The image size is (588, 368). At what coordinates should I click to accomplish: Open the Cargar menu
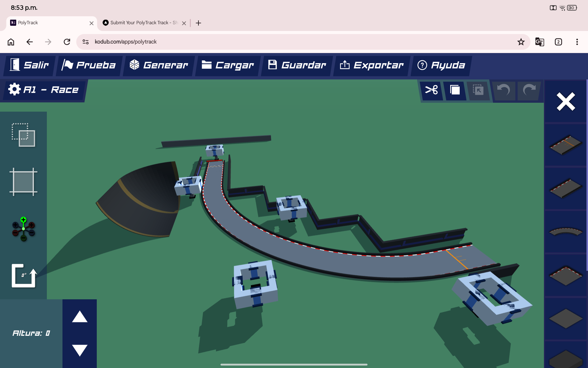pyautogui.click(x=228, y=65)
